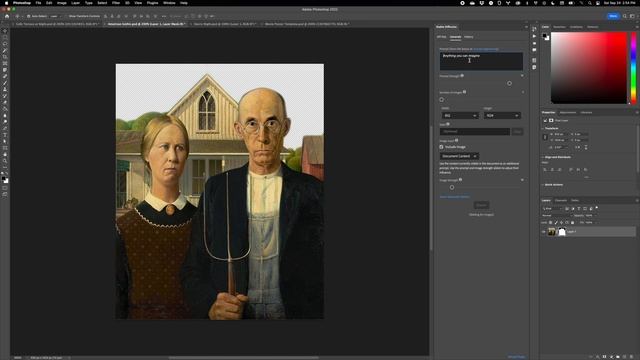Click Show Advanced Options link
This screenshot has width=640, height=360.
[455, 197]
